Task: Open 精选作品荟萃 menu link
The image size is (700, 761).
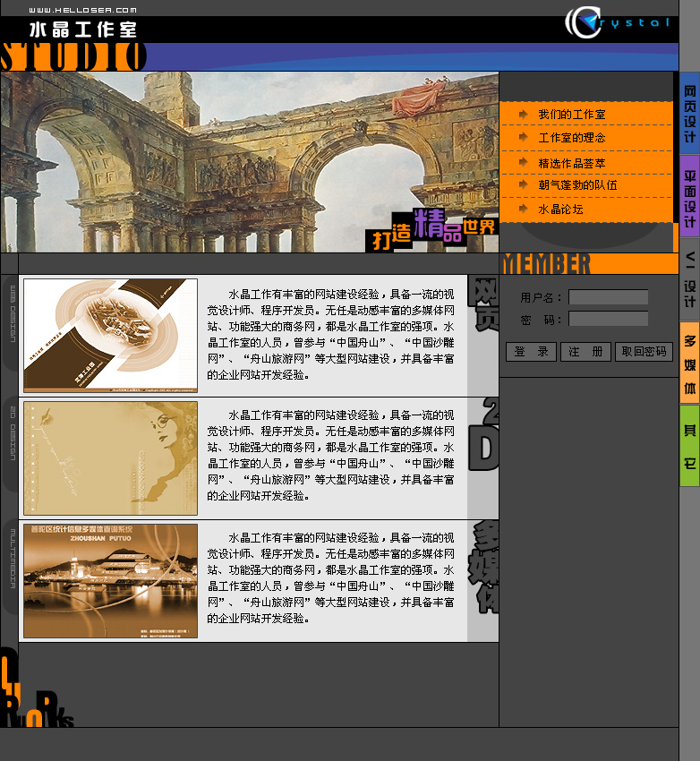Action: pyautogui.click(x=571, y=163)
